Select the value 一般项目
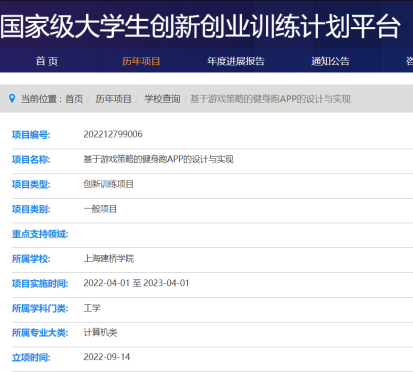The width and height of the screenshot is (413, 372). pos(100,209)
